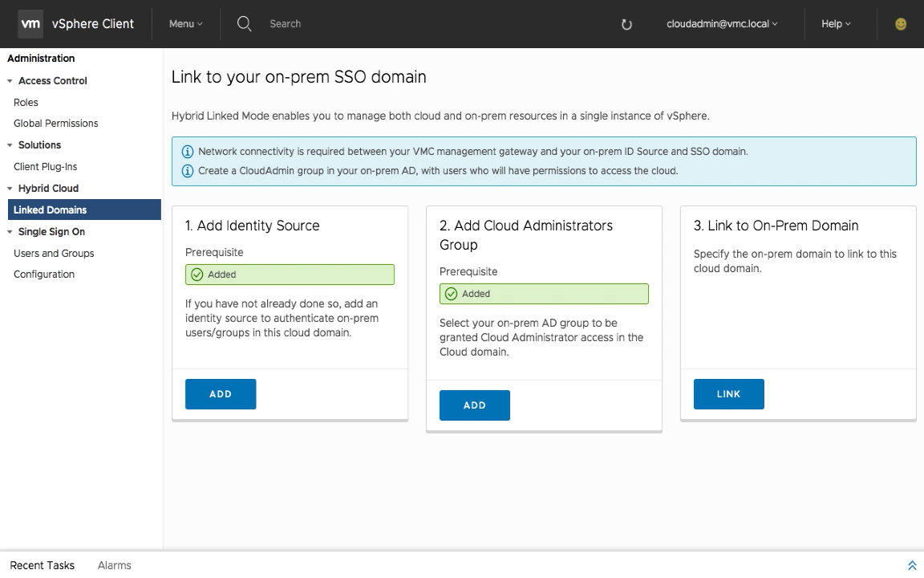Open the Help dropdown menu
The image size is (924, 578).
[x=836, y=24]
